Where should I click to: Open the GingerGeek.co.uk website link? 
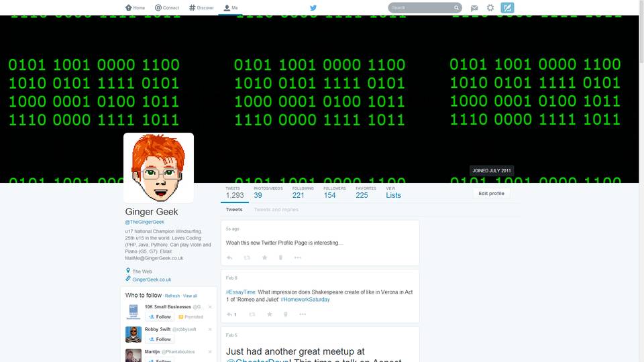pos(152,280)
